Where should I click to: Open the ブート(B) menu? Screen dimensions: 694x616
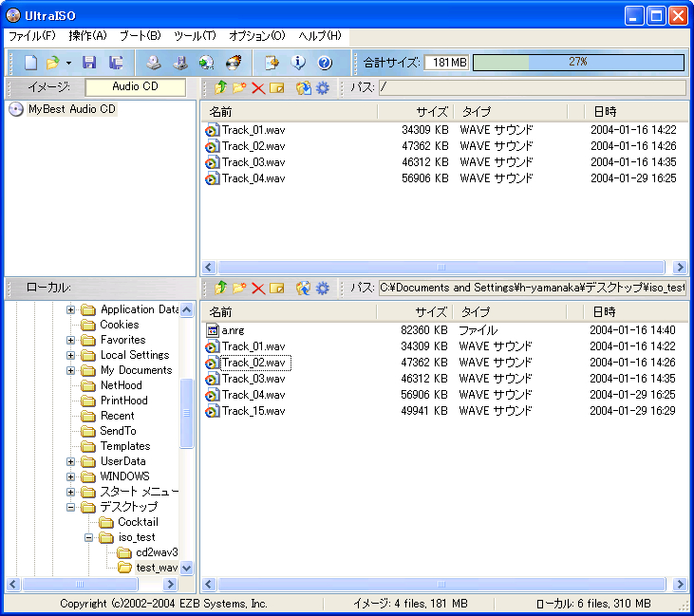click(141, 36)
